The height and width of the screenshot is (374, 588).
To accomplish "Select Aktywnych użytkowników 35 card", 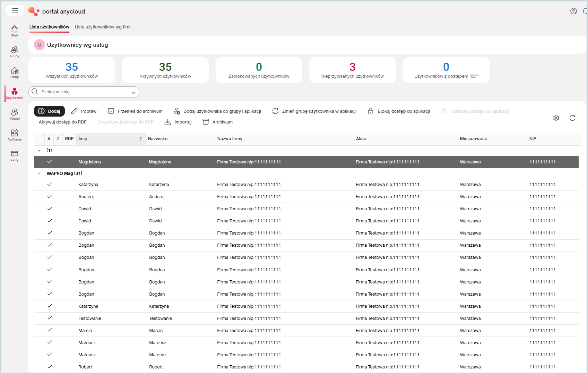I will pos(165,70).
